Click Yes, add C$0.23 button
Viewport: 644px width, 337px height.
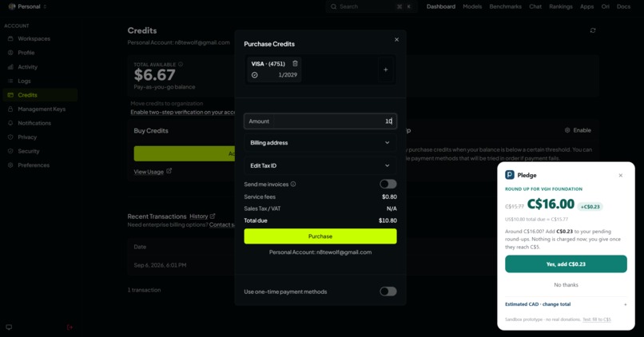(566, 264)
